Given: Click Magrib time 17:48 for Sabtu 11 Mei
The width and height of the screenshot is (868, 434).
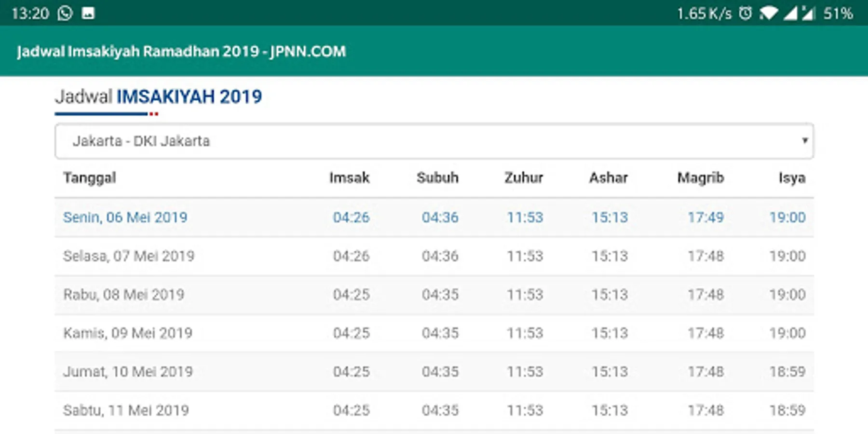Looking at the screenshot, I should 705,410.
